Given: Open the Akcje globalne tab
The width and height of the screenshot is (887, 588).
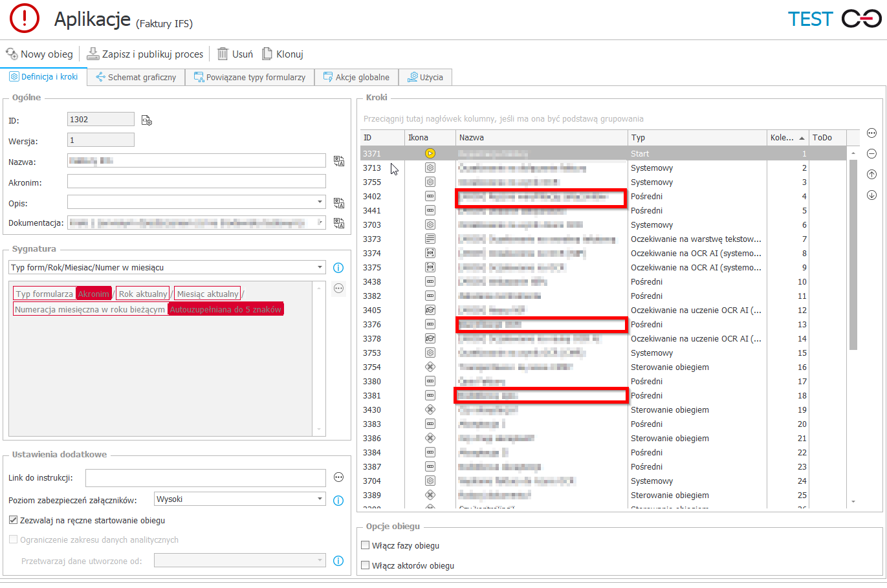Looking at the screenshot, I should (356, 77).
